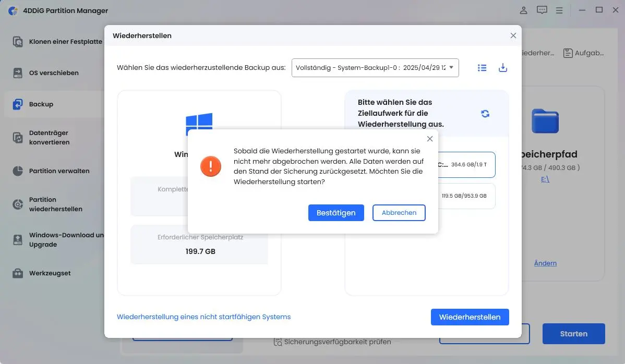Click the Windows logo in backup card
The width and height of the screenshot is (625, 364).
pos(199,121)
